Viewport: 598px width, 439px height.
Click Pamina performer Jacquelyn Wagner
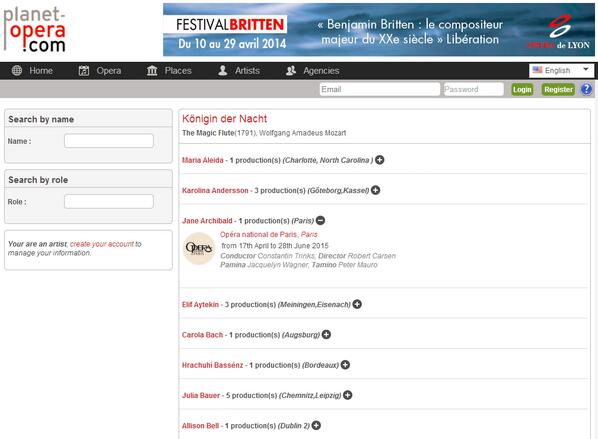[x=278, y=265]
